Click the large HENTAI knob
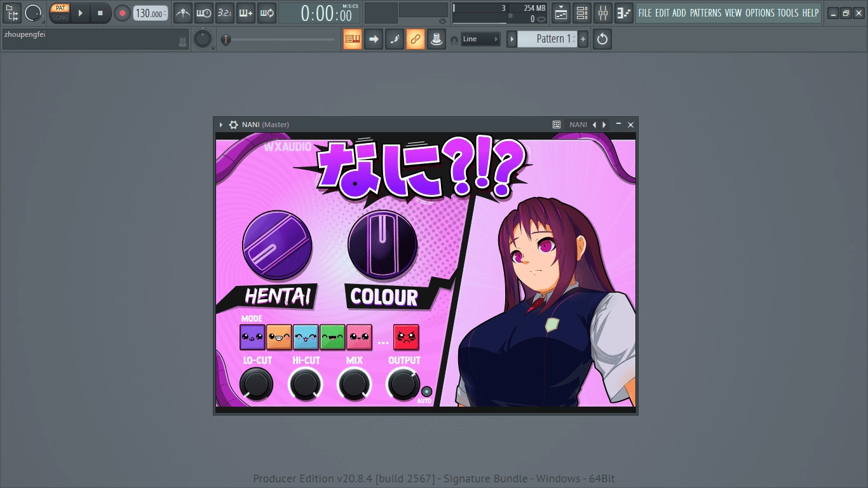Viewport: 868px width, 488px height. (277, 246)
